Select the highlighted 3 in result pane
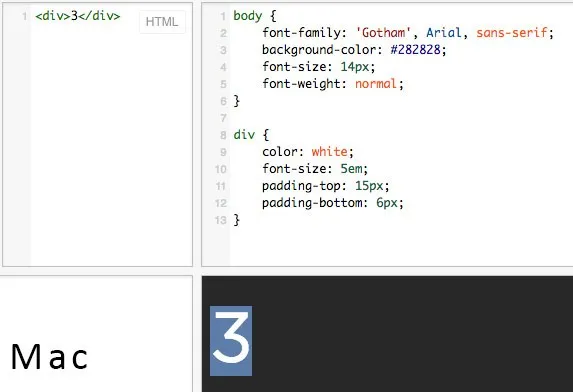The image size is (573, 392). (x=231, y=341)
